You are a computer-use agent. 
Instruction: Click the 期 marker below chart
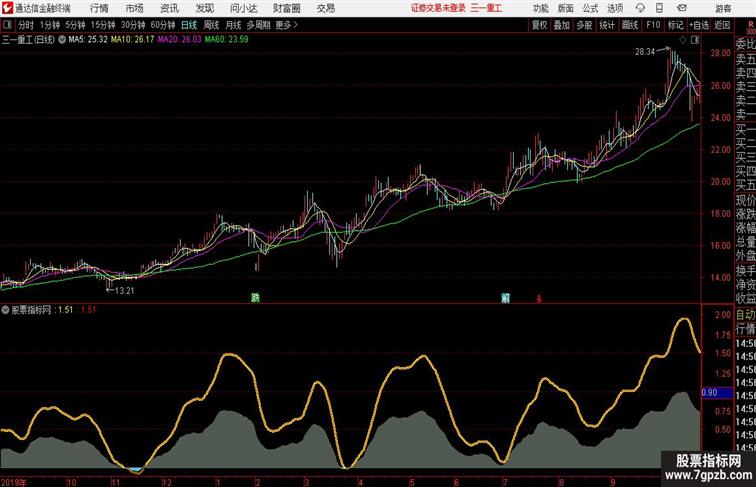point(505,298)
